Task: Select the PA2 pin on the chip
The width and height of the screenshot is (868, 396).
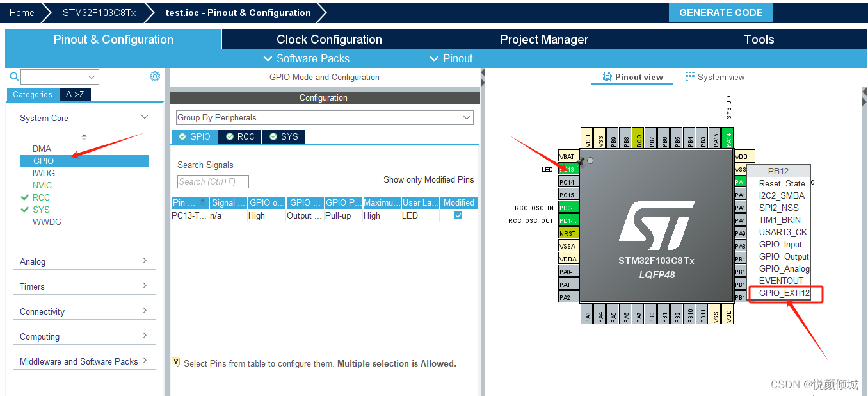Action: click(x=568, y=297)
